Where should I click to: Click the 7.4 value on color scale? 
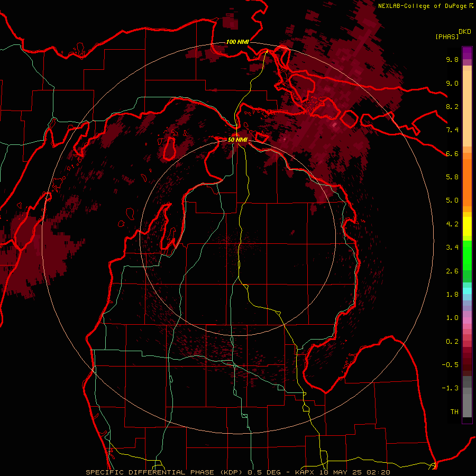452,130
